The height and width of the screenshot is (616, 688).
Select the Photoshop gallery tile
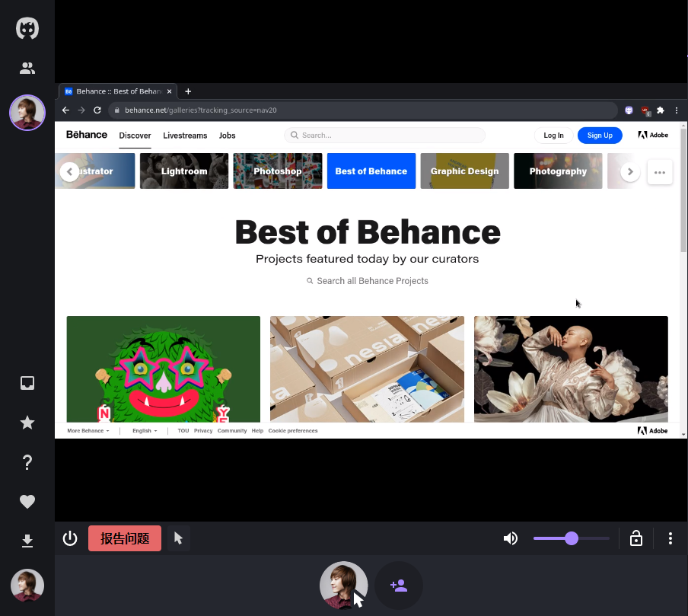pos(278,171)
